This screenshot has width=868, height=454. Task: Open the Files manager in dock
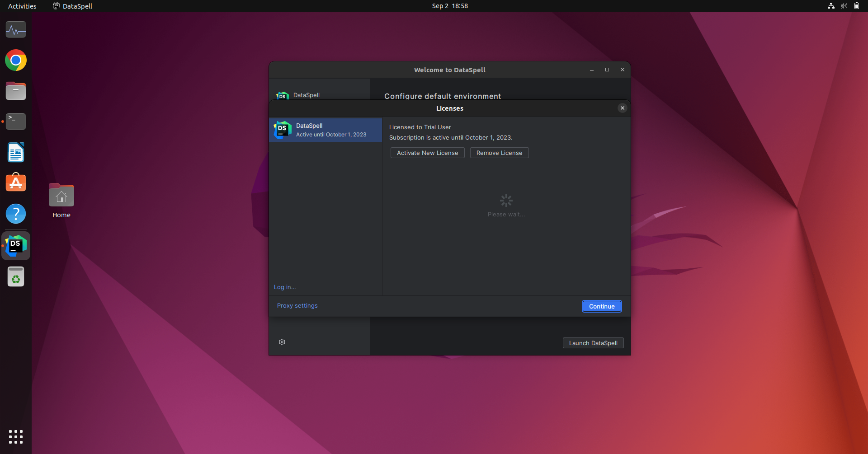click(16, 91)
